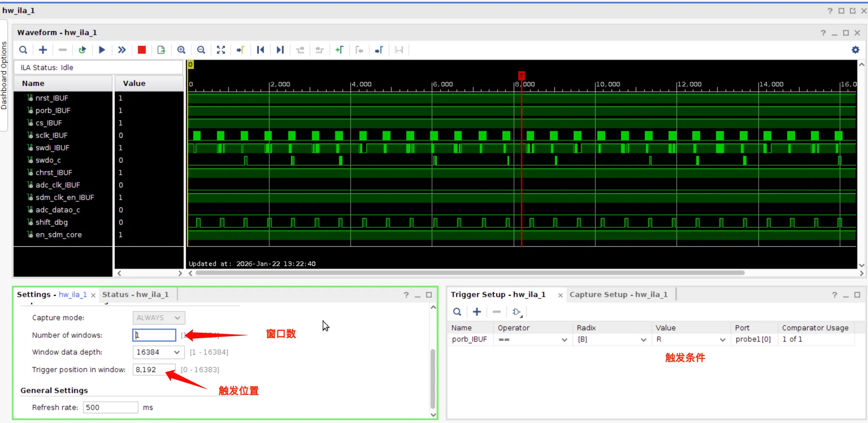Click the Dashboard Options side button
The height and width of the screenshot is (423, 868).
(x=4, y=75)
